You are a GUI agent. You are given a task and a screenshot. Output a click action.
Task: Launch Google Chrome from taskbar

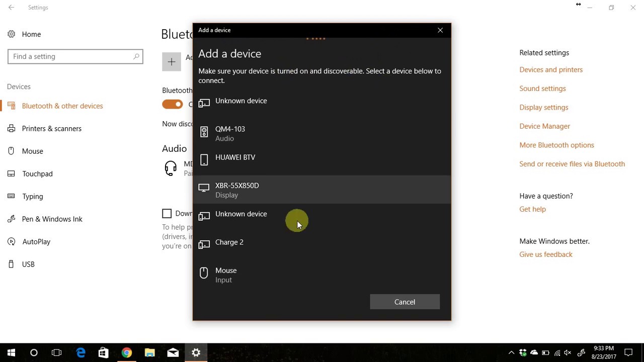click(x=127, y=353)
